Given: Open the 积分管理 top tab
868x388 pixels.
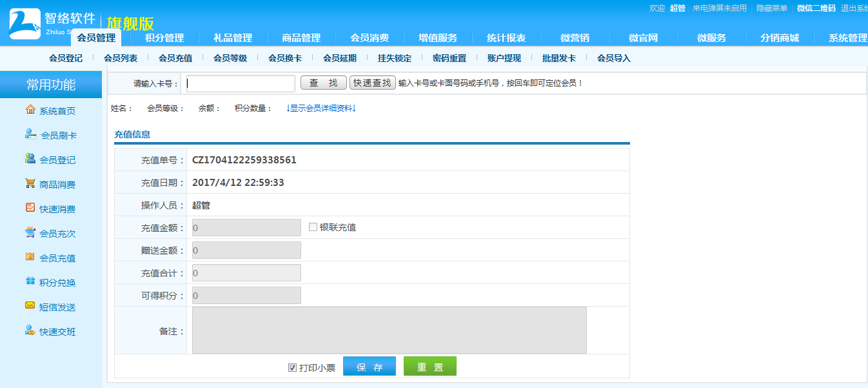Looking at the screenshot, I should [164, 38].
